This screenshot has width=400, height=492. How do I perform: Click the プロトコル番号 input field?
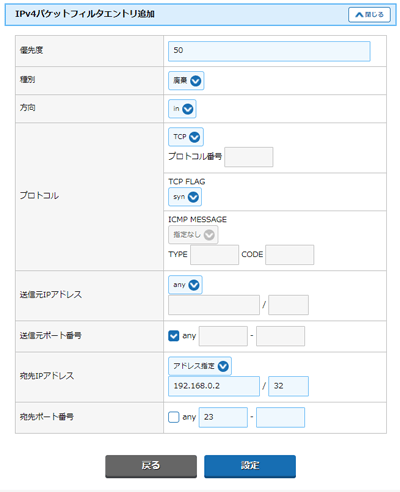249,157
